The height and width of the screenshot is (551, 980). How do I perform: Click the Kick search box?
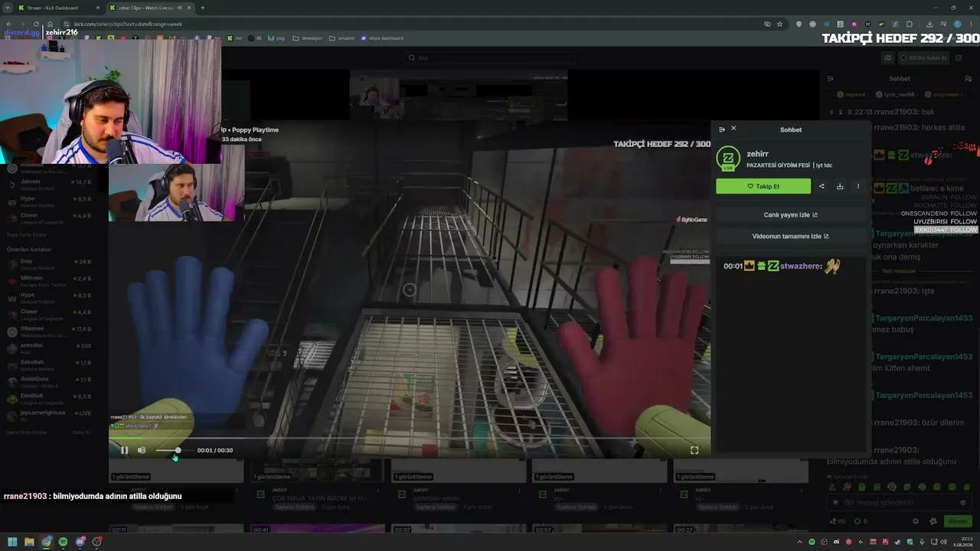(x=490, y=57)
